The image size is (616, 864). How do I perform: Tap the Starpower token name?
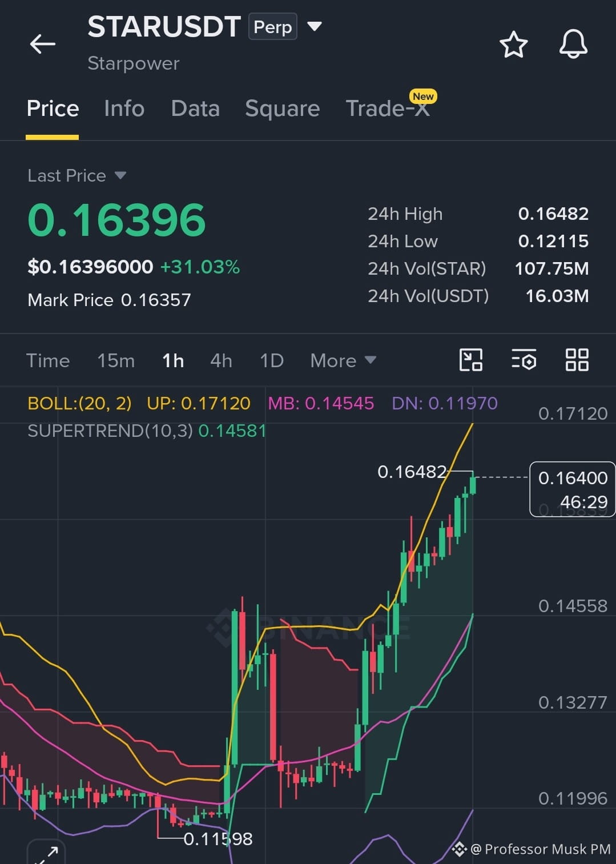click(x=134, y=63)
